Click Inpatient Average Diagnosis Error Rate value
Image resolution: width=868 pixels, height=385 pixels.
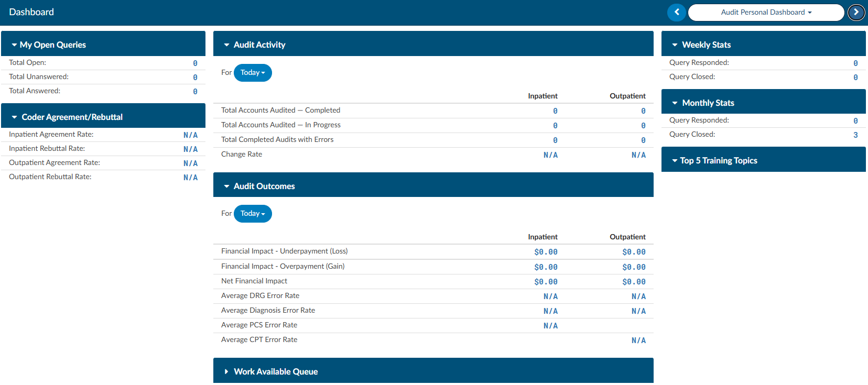(x=550, y=311)
